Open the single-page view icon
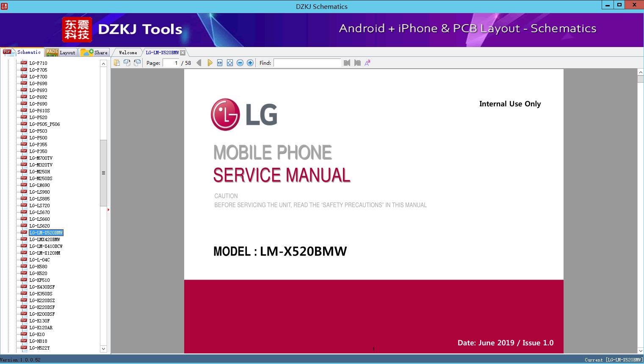 (x=116, y=62)
